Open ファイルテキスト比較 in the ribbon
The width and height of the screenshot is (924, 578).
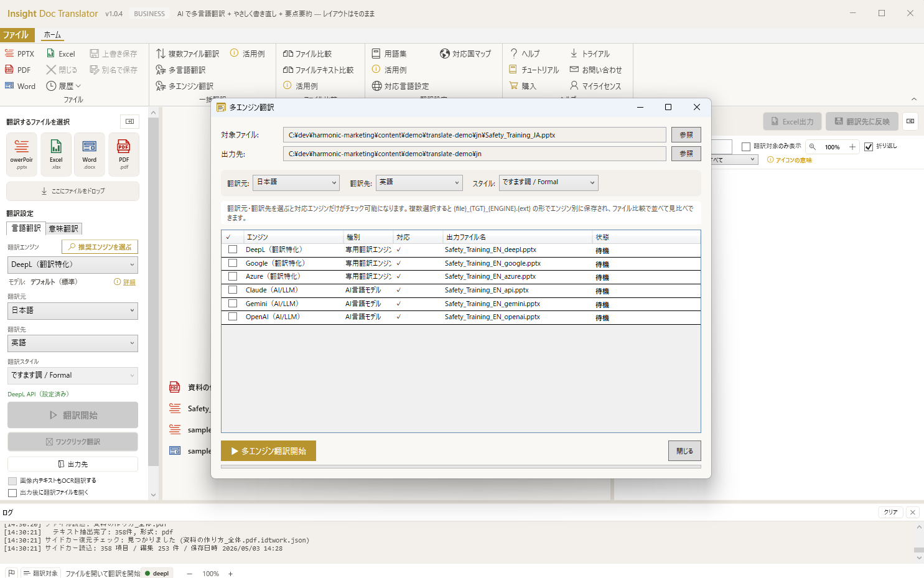coord(318,70)
